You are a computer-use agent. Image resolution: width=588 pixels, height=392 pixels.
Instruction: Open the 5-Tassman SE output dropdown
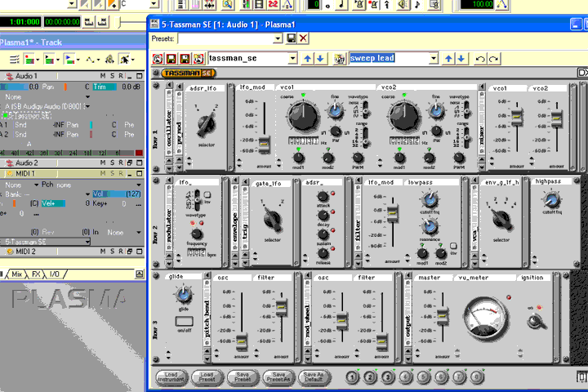click(87, 242)
